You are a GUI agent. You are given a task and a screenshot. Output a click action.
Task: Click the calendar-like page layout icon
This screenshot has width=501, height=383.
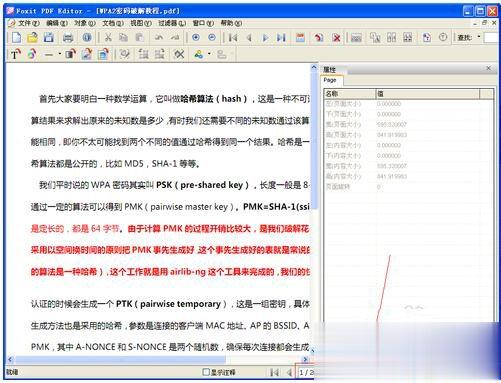pos(300,38)
